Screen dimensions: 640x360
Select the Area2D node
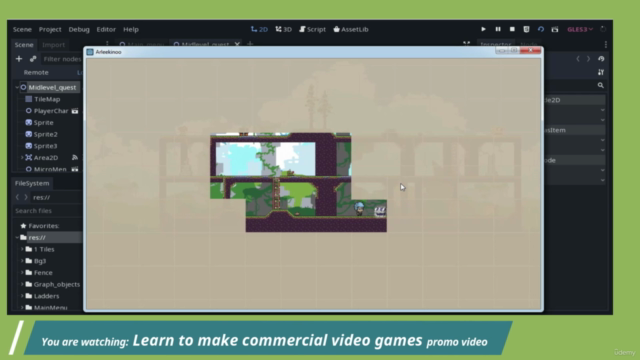point(46,158)
